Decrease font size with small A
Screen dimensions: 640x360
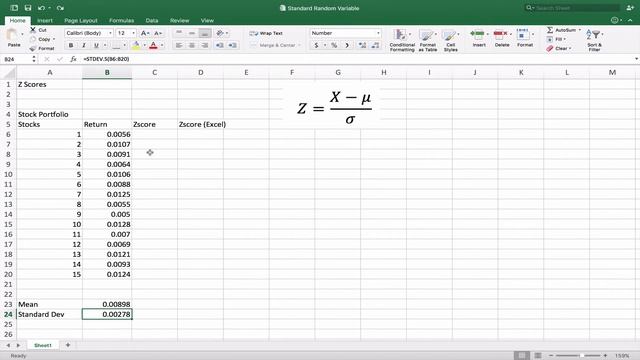(158, 33)
